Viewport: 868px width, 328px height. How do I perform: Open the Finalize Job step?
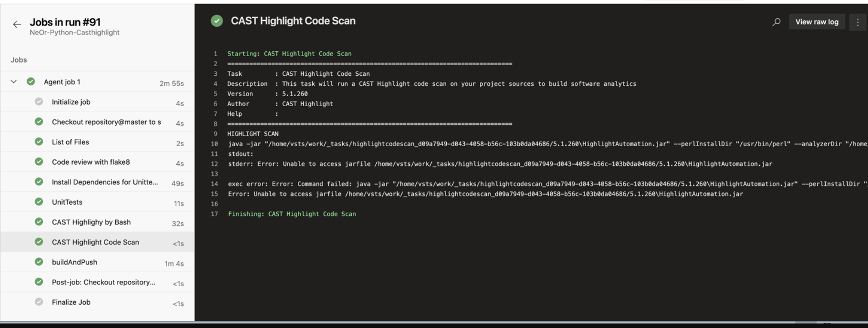point(98,302)
